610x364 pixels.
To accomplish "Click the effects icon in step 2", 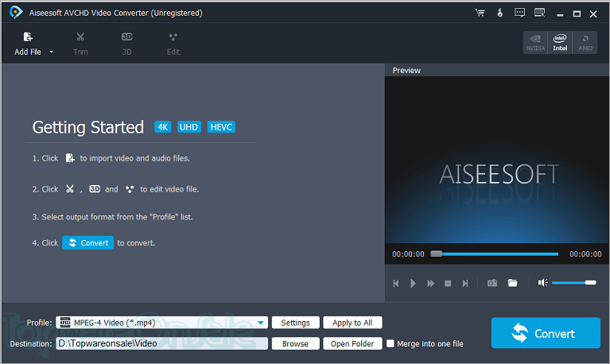I will coord(130,189).
